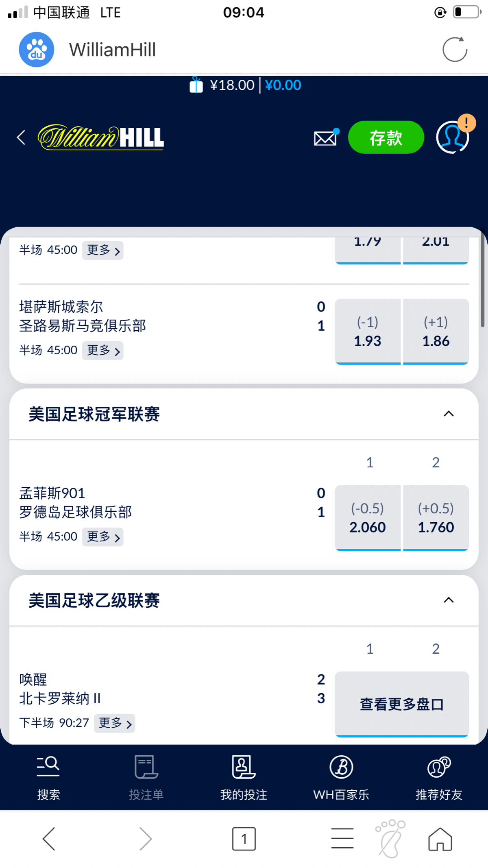Open the WH百家乐 tab
The height and width of the screenshot is (868, 488).
click(341, 777)
